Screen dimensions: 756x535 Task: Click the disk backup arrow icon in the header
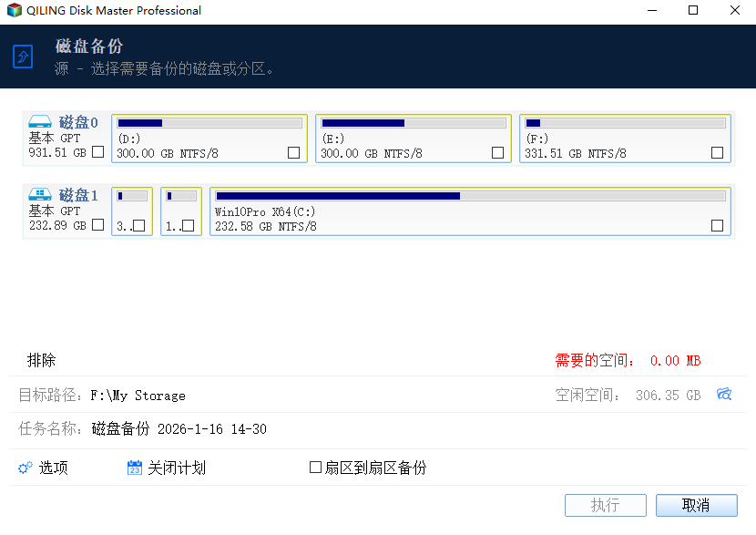click(23, 57)
